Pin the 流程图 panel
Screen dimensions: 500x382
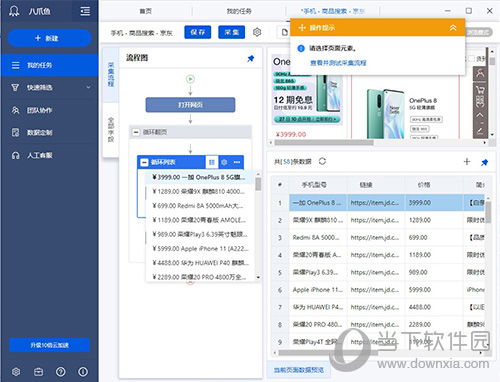[x=251, y=58]
